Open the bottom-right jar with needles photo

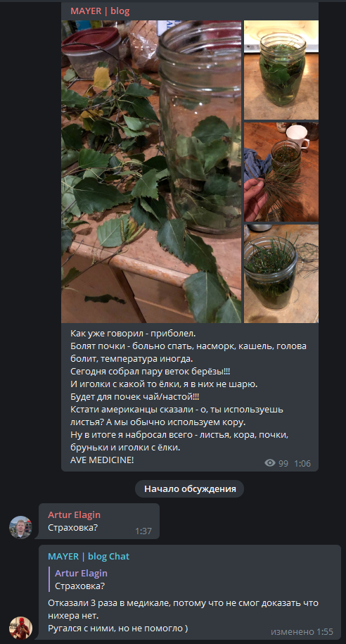[281, 274]
